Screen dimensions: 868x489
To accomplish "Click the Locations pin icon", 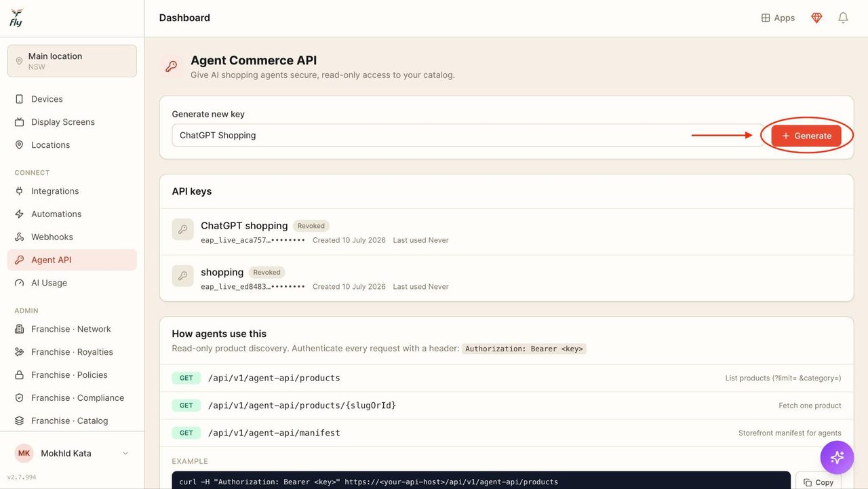I will point(19,145).
